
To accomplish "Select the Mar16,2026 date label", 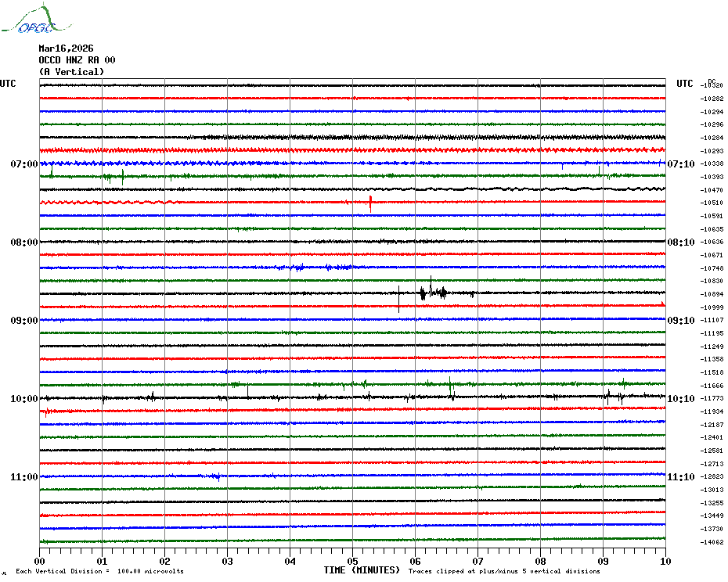I will pos(66,48).
